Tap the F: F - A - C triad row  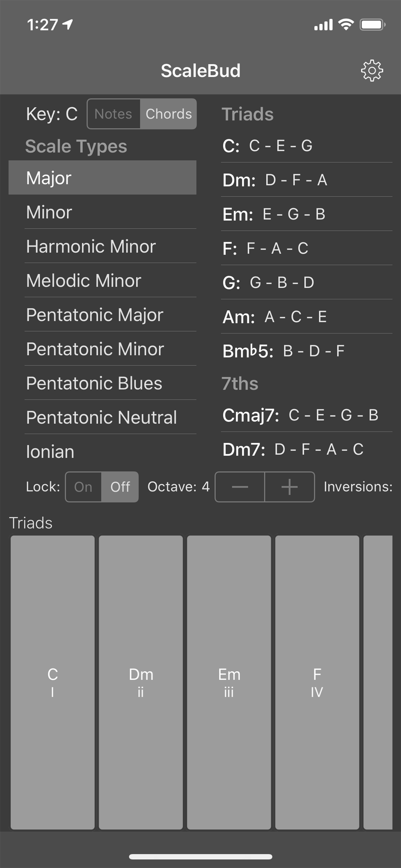click(307, 248)
